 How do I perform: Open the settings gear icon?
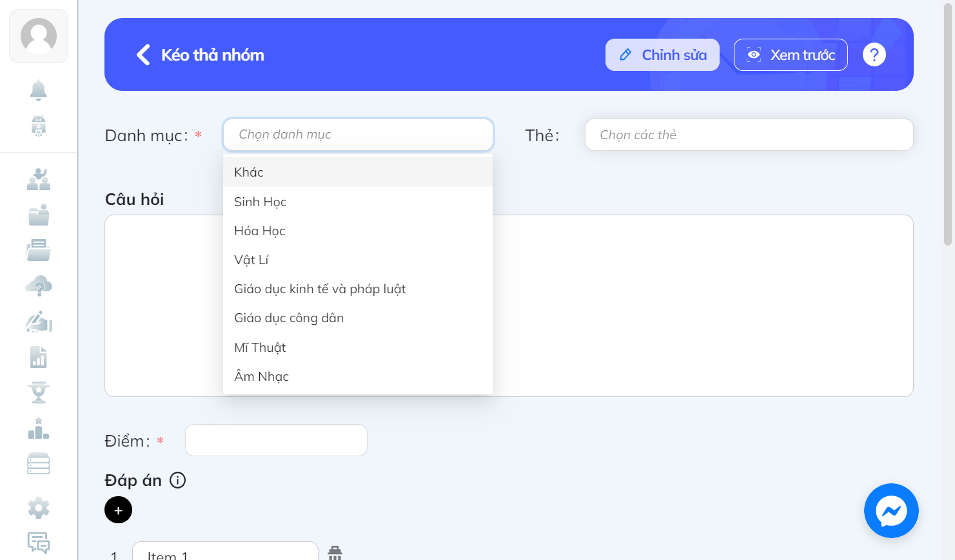pyautogui.click(x=39, y=508)
